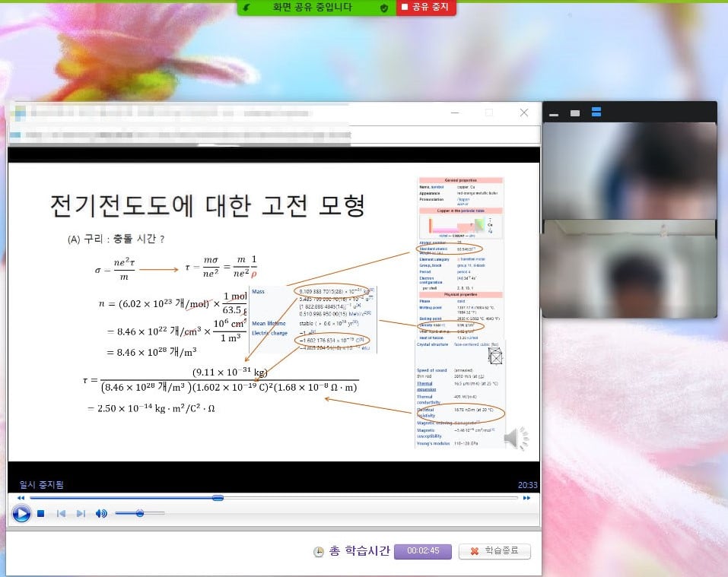
Task: Click the fast-forward double-arrow icon
Action: (x=526, y=498)
